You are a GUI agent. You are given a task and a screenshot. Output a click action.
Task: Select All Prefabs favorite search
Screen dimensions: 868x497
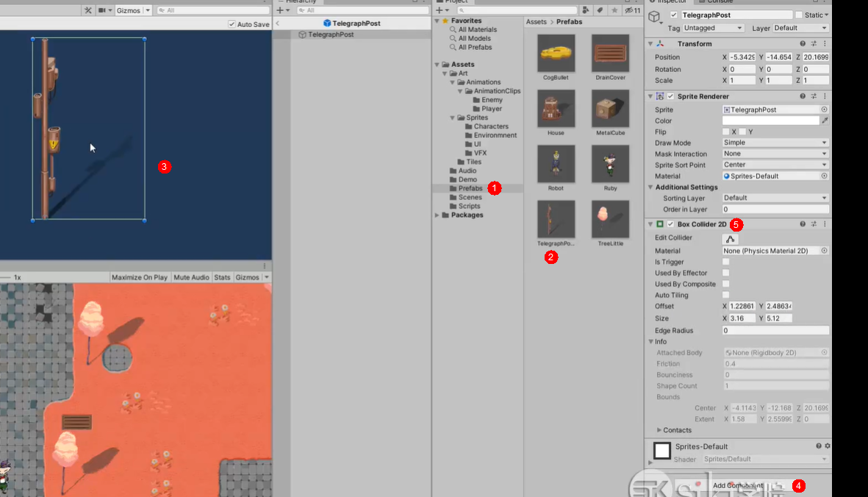(x=474, y=47)
